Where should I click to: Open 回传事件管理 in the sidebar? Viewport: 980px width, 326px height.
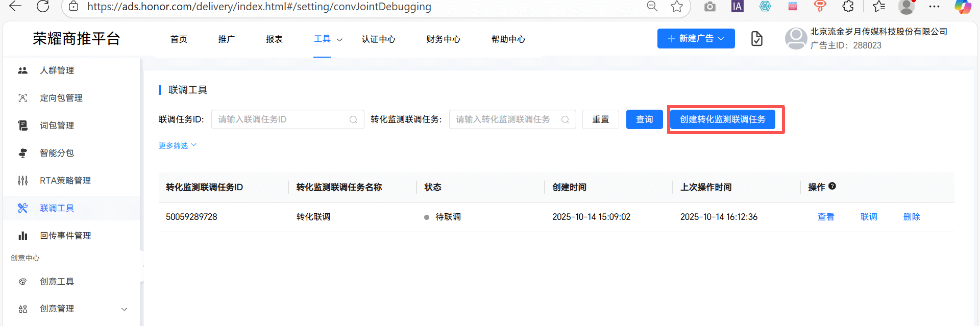point(65,236)
